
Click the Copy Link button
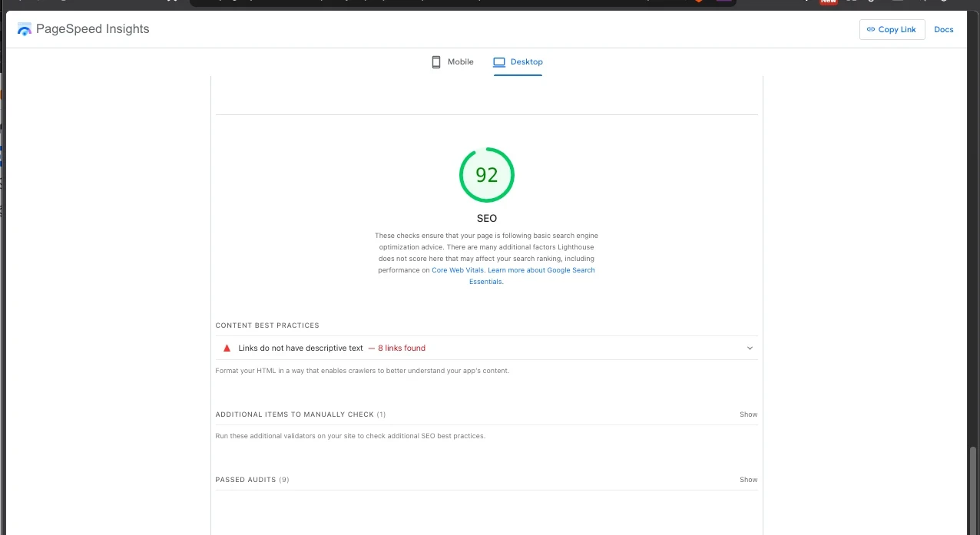(892, 29)
